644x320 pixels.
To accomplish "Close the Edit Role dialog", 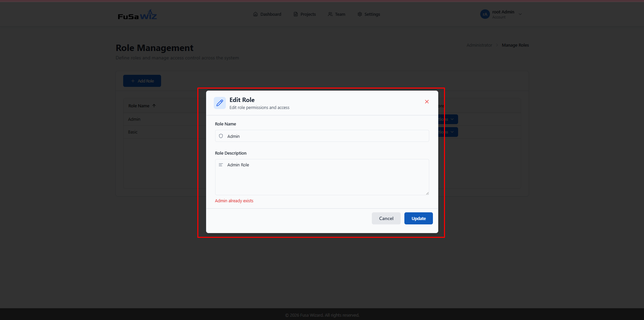I will click(427, 102).
